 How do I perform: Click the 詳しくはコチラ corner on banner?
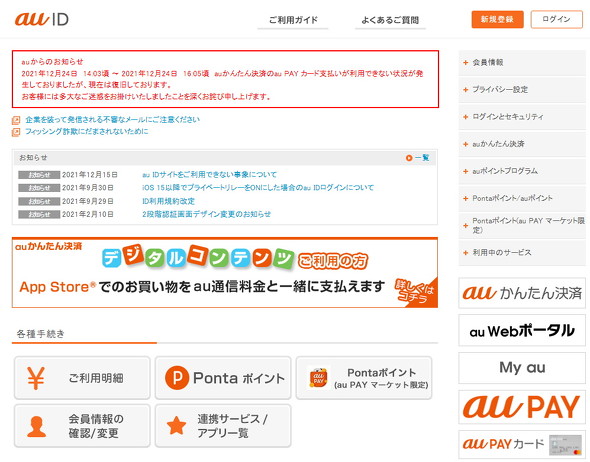416,292
